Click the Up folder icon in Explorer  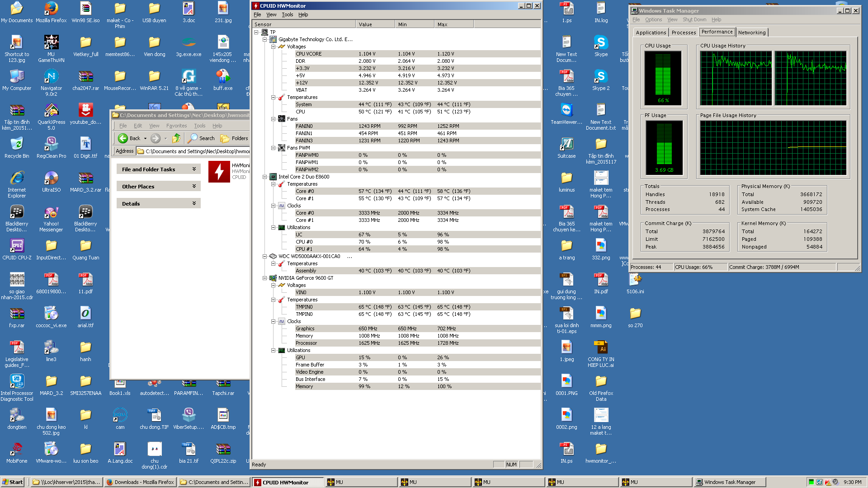(176, 138)
